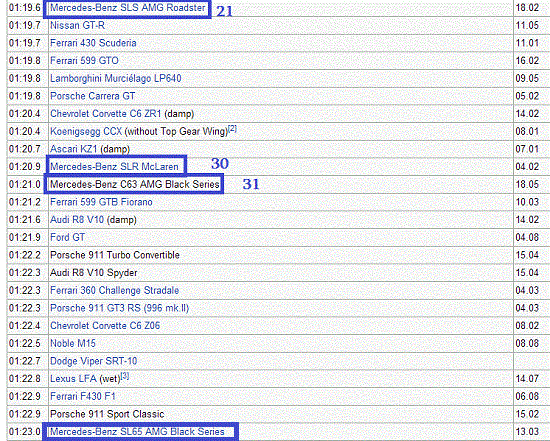Open the Ascari KZ1 link
550x441 pixels.
(x=73, y=149)
